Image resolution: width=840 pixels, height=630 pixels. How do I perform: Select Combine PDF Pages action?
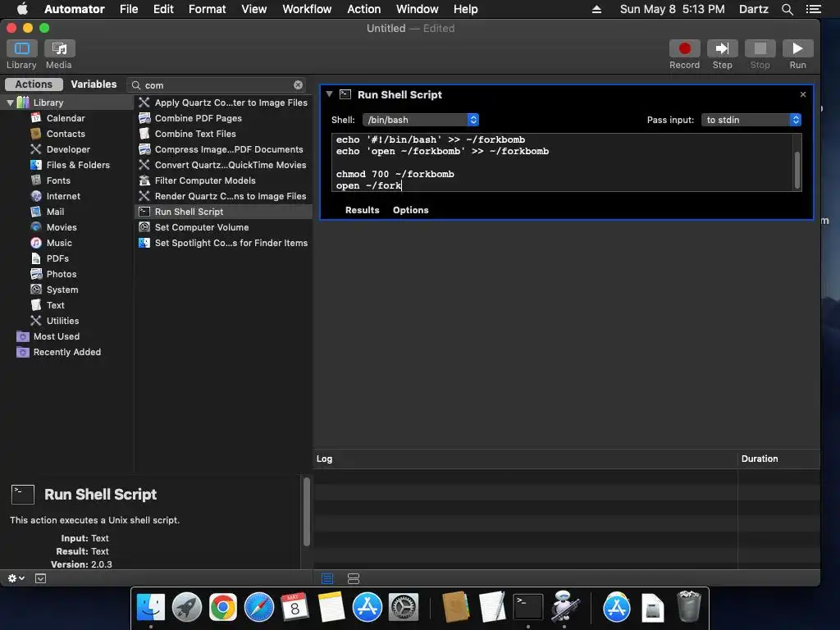[x=223, y=118]
